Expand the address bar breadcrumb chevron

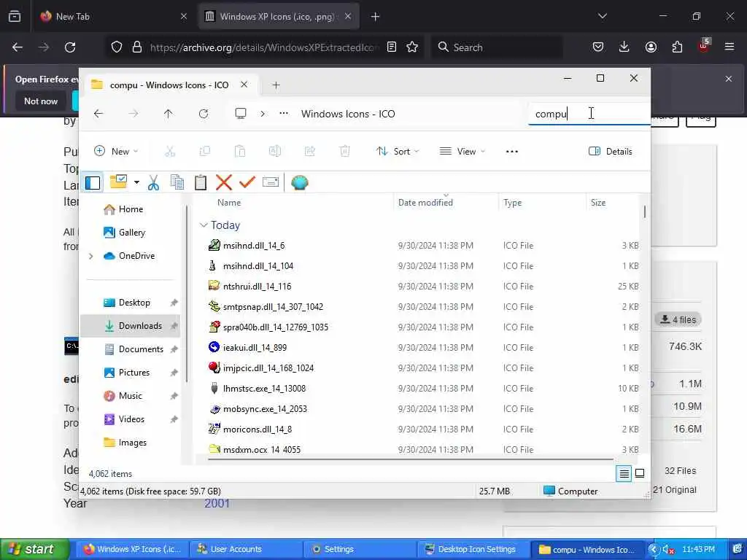point(263,114)
